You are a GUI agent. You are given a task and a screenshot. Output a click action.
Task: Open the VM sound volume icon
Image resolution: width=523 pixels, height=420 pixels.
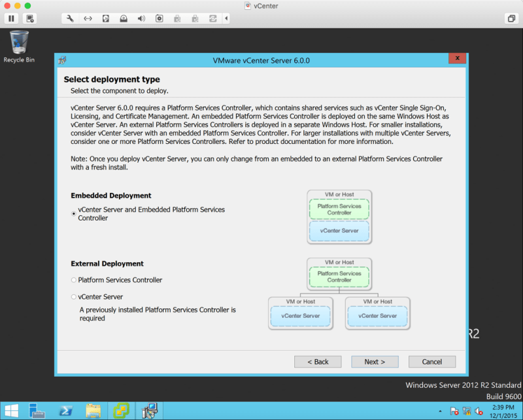[141, 18]
